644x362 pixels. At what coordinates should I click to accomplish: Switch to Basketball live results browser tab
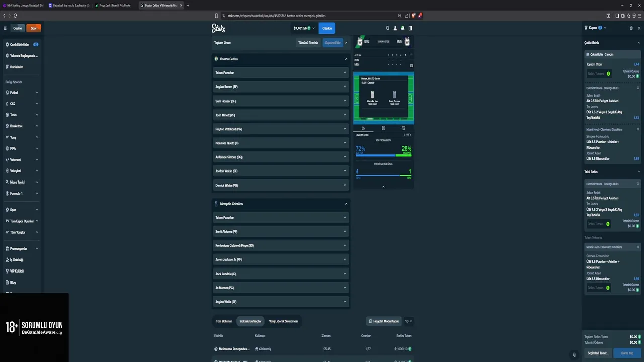tap(69, 5)
